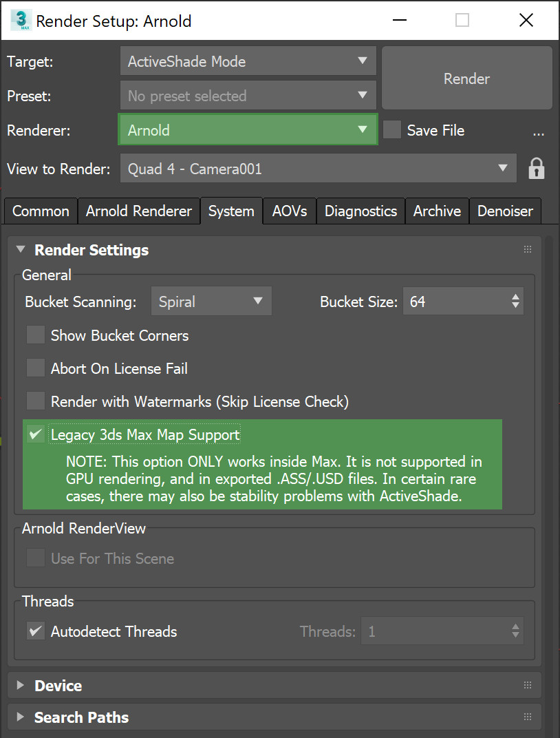Expand the Device rollout
This screenshot has height=738, width=560.
(x=21, y=685)
